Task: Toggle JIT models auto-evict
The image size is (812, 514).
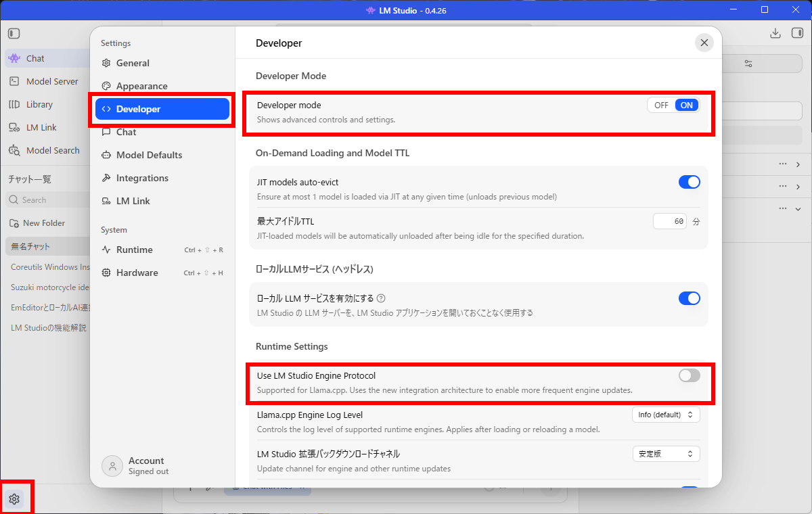Action: coord(690,182)
